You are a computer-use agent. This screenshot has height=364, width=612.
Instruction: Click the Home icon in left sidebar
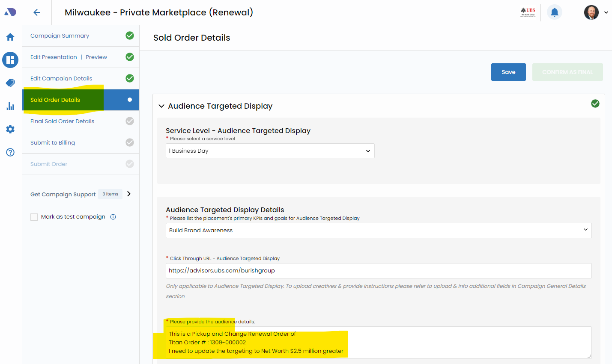point(10,37)
